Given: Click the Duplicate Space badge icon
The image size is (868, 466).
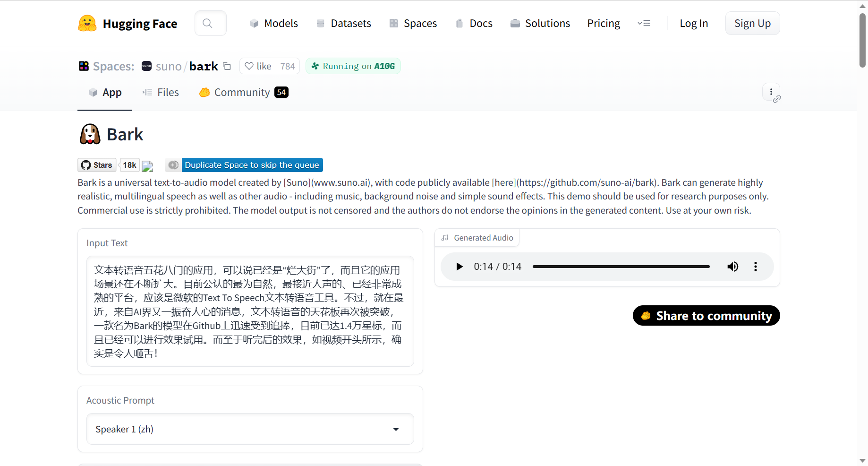Looking at the screenshot, I should pyautogui.click(x=173, y=165).
